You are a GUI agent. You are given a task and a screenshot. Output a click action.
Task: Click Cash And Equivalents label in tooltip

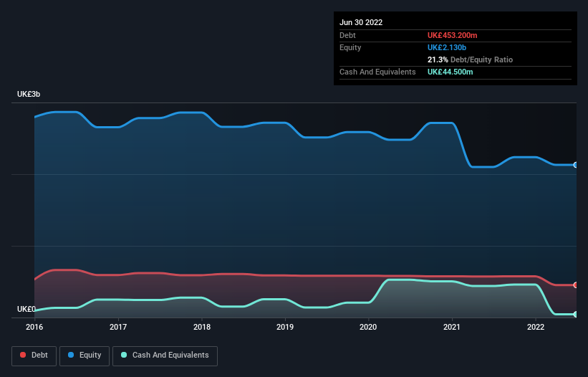[x=377, y=72]
